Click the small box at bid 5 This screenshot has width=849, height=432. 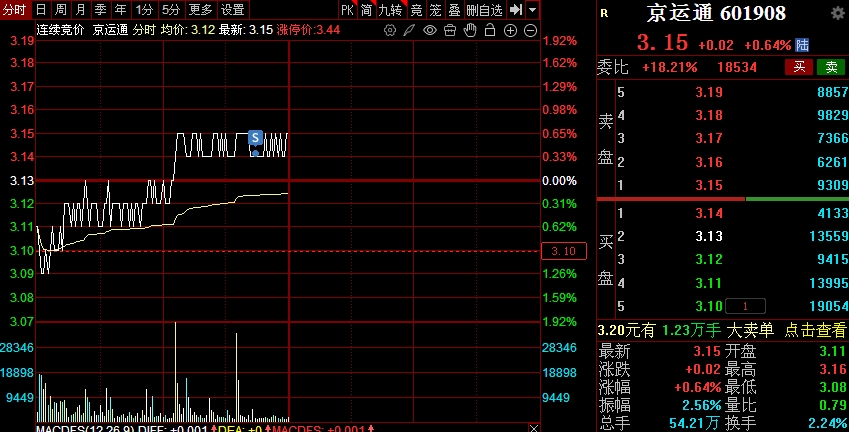[x=745, y=306]
